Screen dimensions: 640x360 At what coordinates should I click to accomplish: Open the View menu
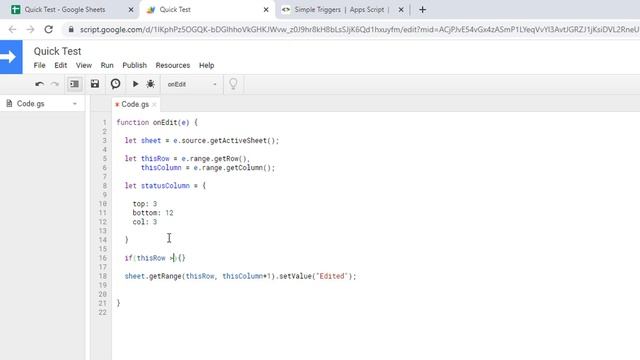point(84,65)
